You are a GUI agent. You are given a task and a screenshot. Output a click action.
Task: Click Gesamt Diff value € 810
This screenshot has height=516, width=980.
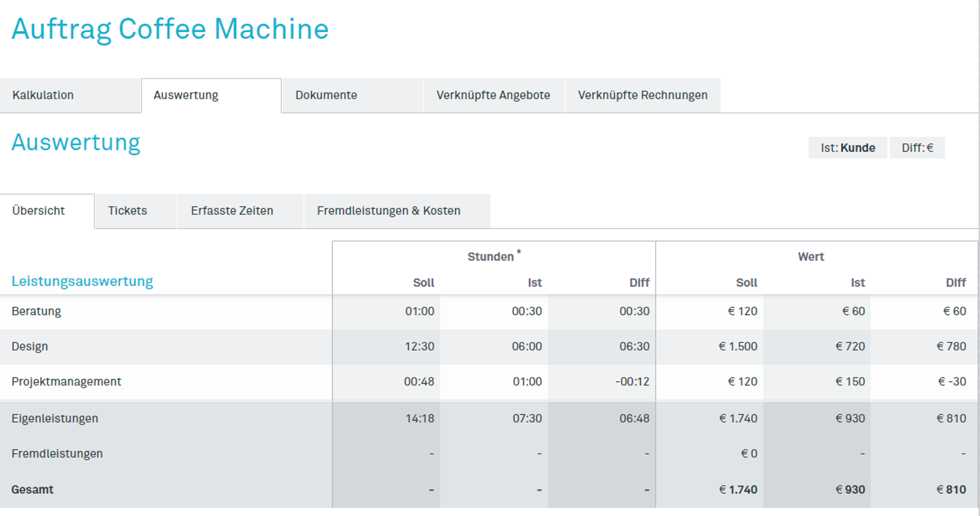coord(951,490)
